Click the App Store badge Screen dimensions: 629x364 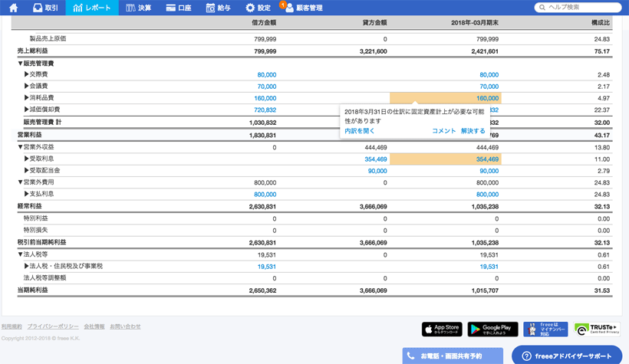(442, 329)
